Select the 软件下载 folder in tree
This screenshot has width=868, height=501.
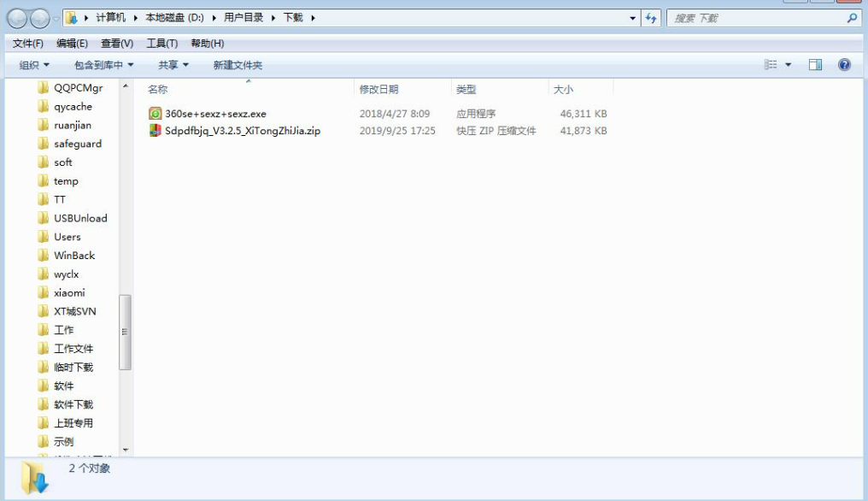tap(73, 404)
